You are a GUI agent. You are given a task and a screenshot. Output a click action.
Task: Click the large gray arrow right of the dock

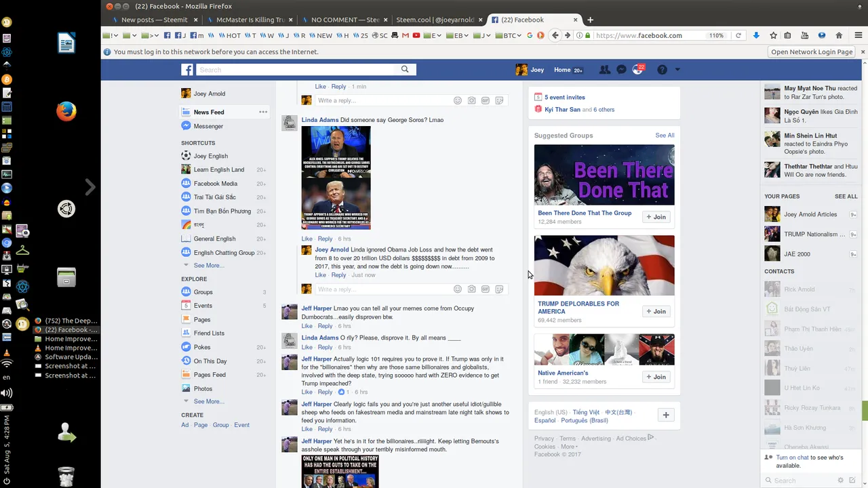click(90, 187)
